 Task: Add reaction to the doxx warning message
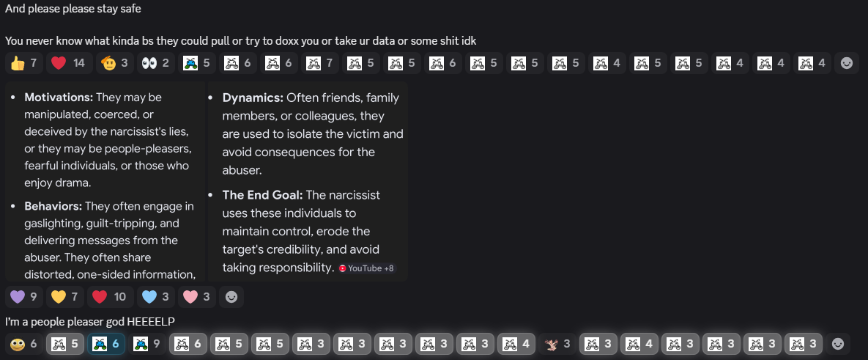coord(847,63)
